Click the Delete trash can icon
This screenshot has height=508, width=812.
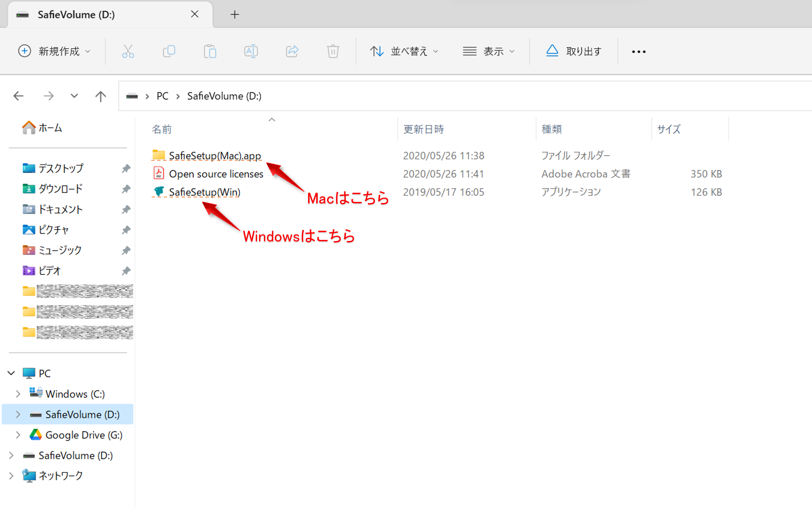point(333,51)
